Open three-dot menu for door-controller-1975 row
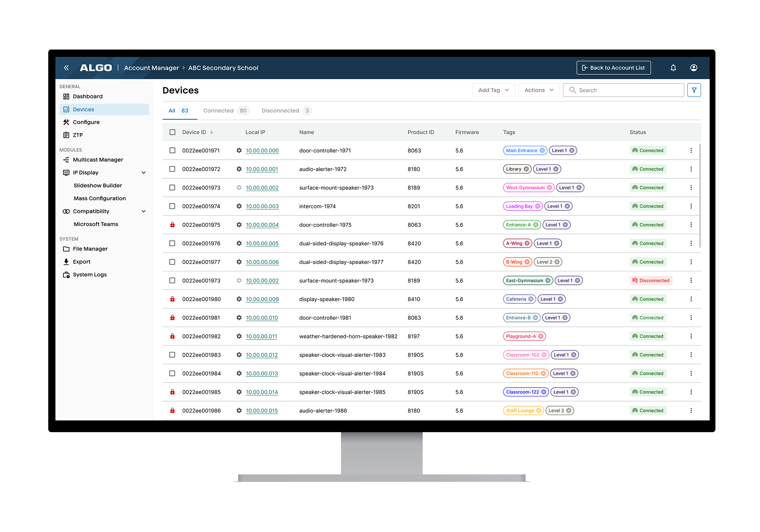The width and height of the screenshot is (760, 532). [691, 225]
